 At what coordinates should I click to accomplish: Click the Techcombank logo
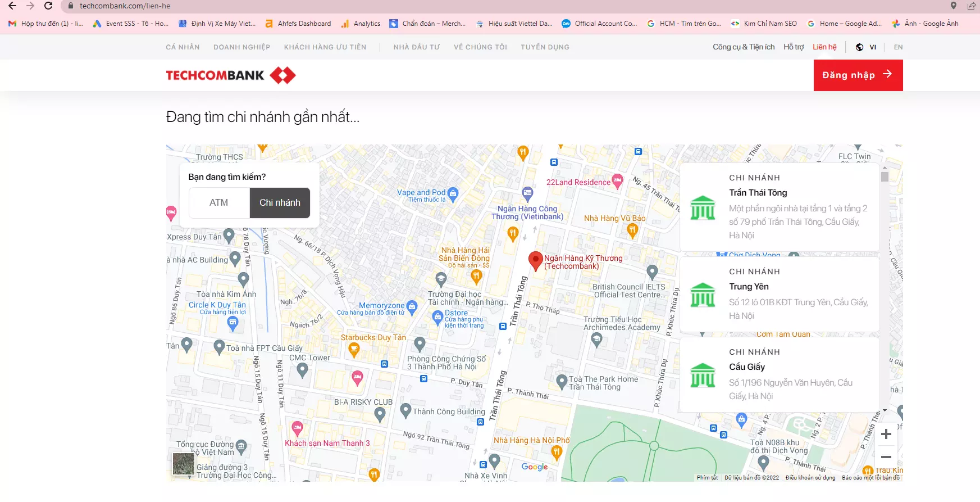tap(231, 75)
